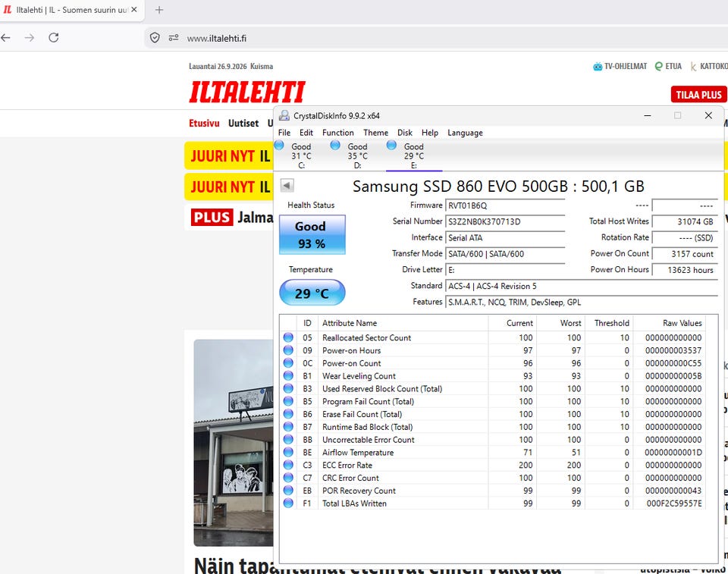Image resolution: width=728 pixels, height=574 pixels.
Task: Select the Good 35 °C D: disk label
Action: pos(357,155)
